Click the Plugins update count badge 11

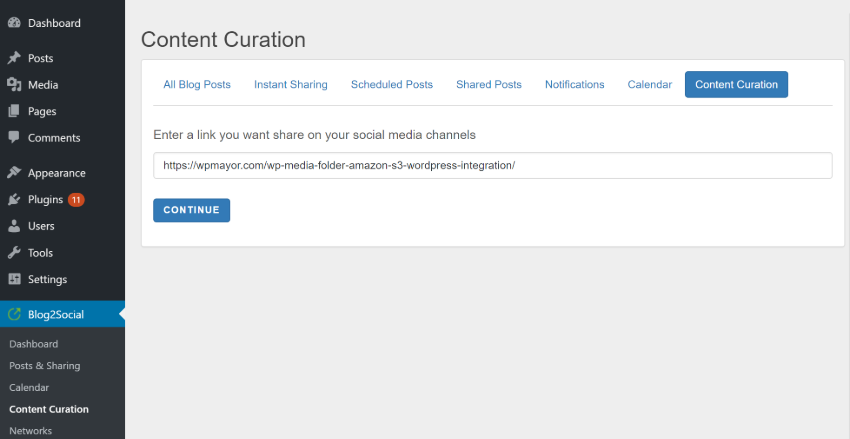(76, 199)
